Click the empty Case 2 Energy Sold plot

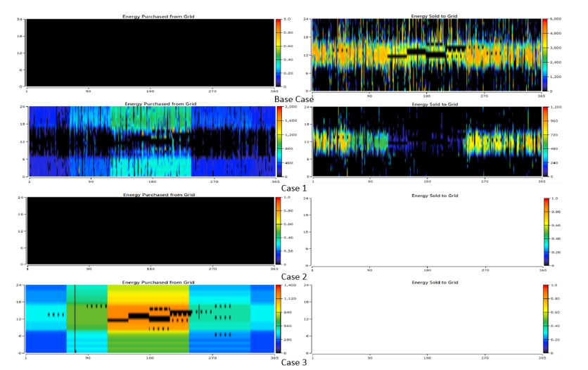pos(427,231)
